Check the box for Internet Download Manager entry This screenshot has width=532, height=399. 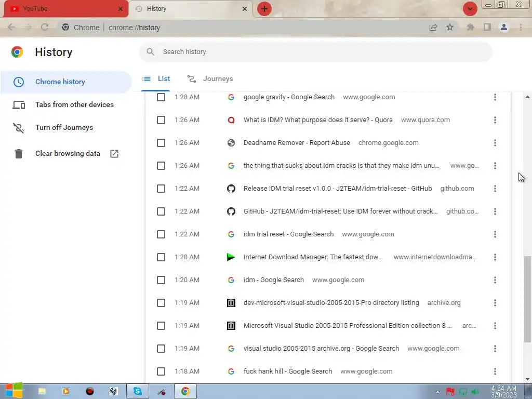(x=161, y=257)
